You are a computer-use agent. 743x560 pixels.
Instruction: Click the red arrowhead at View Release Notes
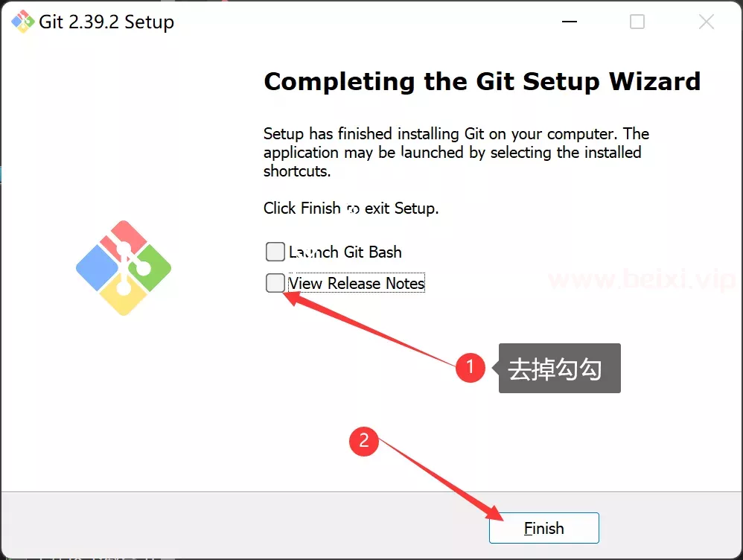coord(293,299)
